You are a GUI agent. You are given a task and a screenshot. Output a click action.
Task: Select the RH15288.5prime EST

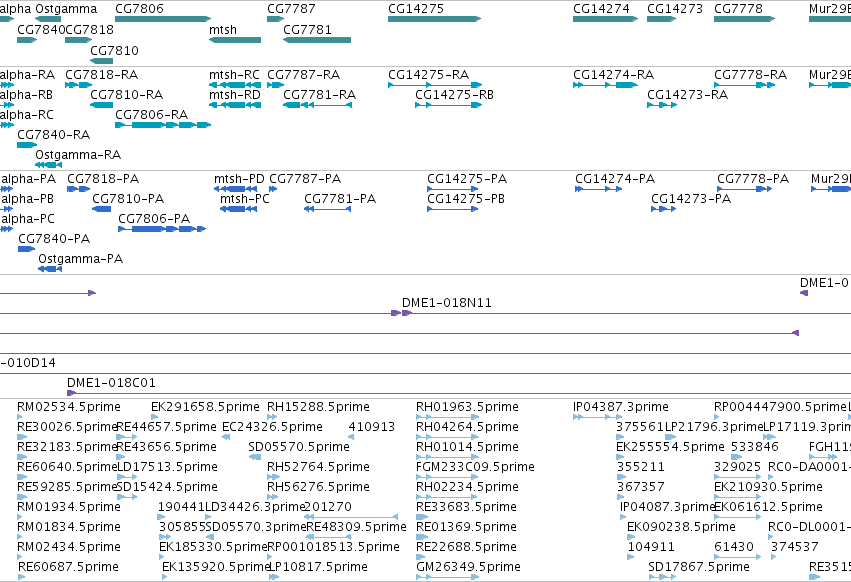pyautogui.click(x=274, y=417)
